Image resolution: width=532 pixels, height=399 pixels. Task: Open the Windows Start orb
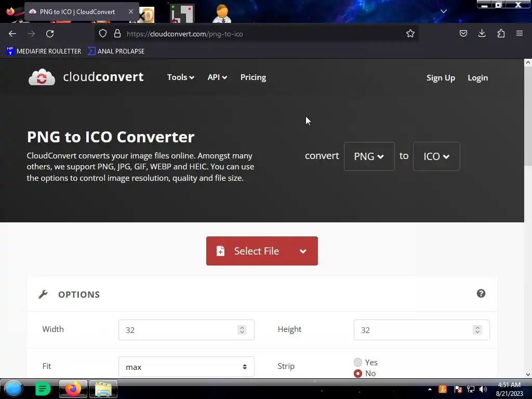tap(14, 389)
